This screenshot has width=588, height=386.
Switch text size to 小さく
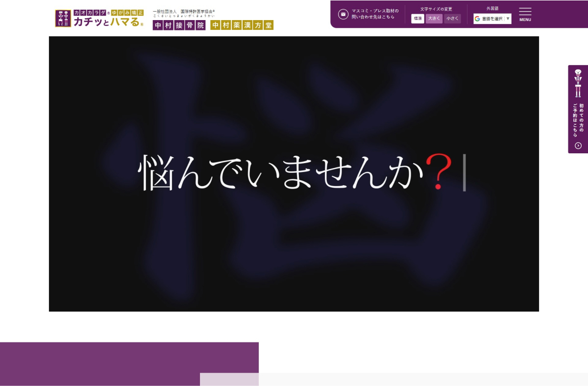point(452,19)
